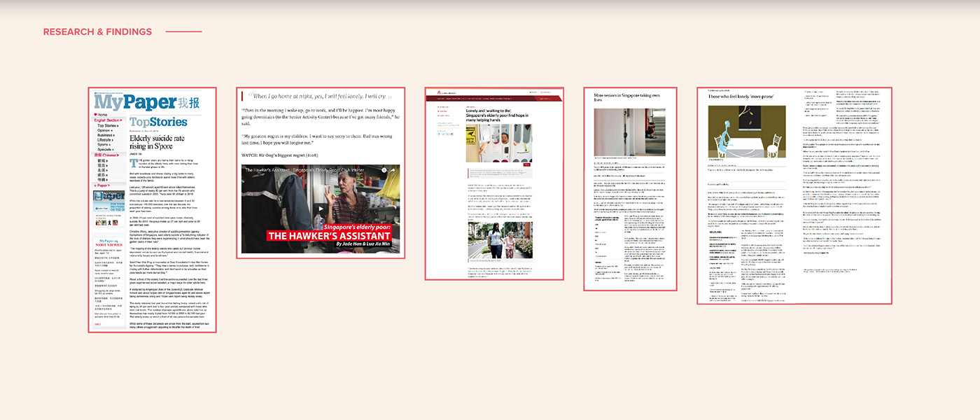Click the photo of two women walking

(x=500, y=240)
